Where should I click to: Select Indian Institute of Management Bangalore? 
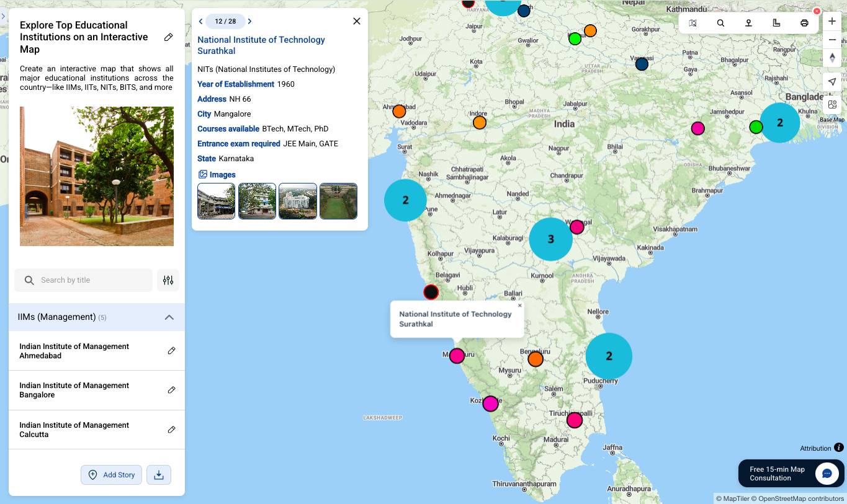[74, 390]
